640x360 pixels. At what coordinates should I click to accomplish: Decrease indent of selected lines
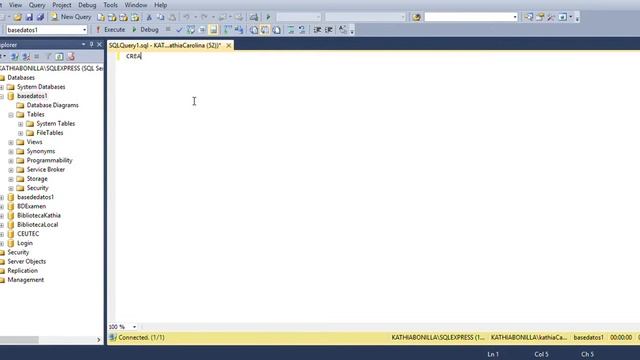tap(317, 29)
